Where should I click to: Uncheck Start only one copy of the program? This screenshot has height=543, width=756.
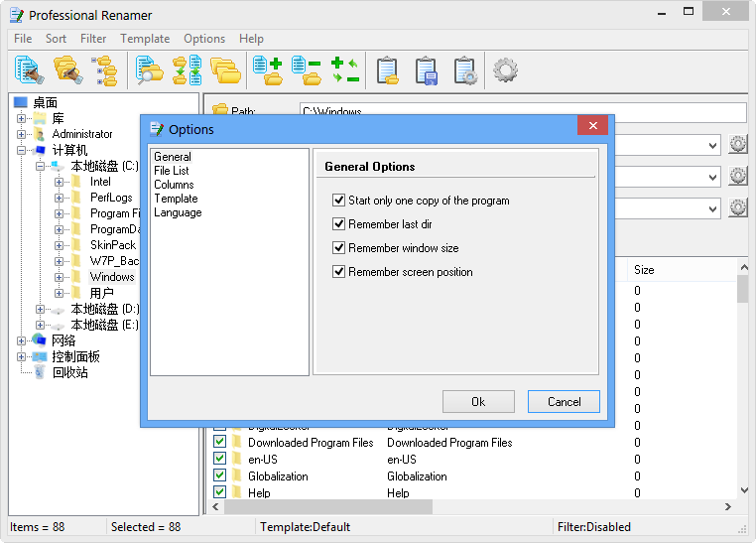point(339,201)
